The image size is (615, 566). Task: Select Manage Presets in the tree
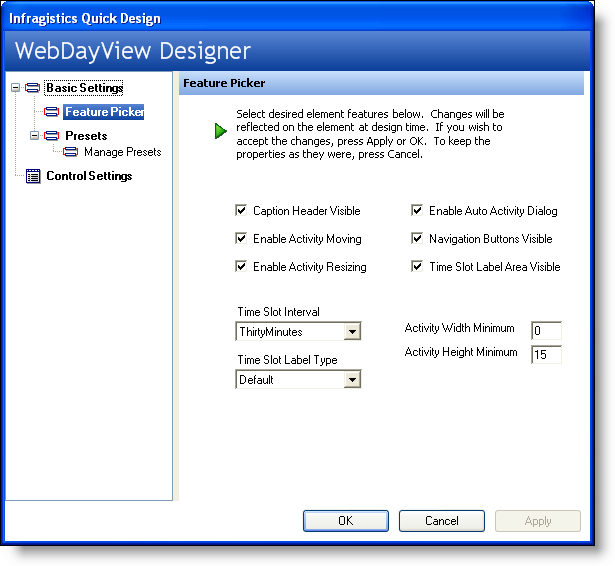point(122,152)
